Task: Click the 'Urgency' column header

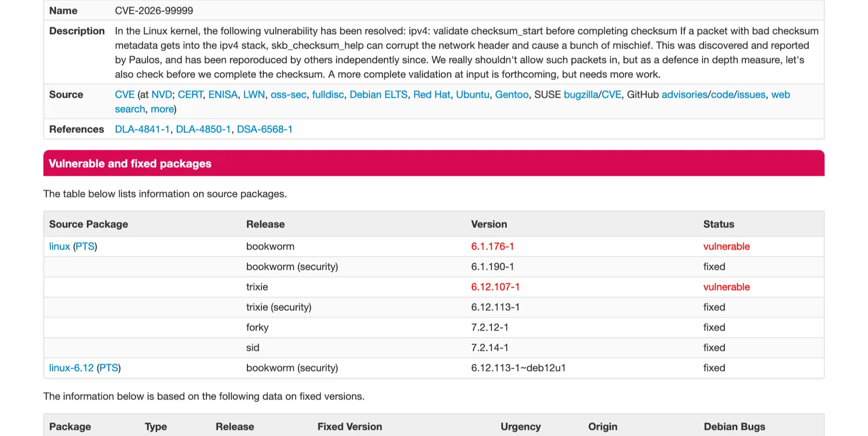Action: pyautogui.click(x=521, y=427)
